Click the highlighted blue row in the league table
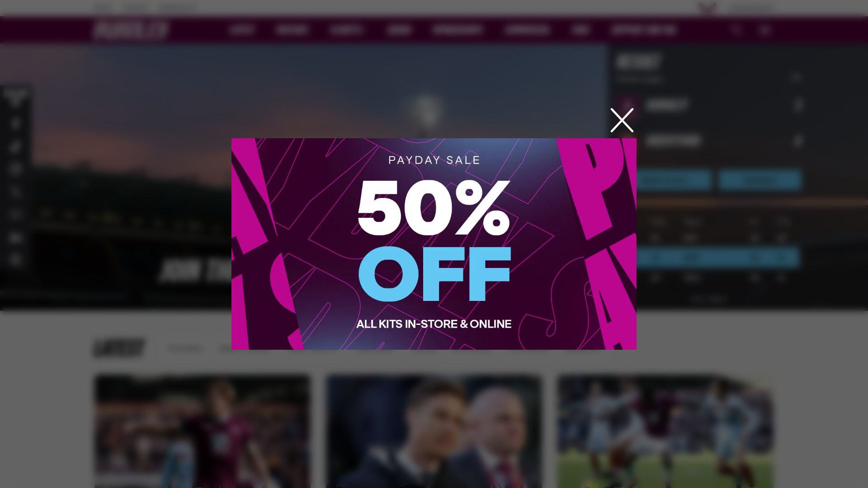 (x=718, y=258)
